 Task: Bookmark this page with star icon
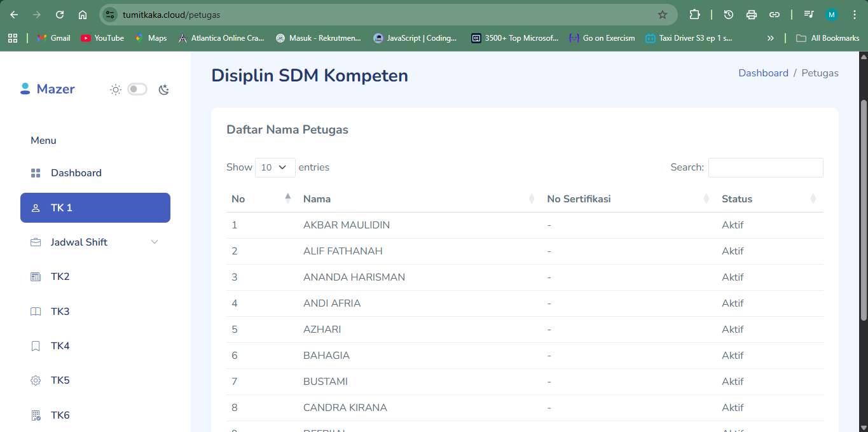pos(662,15)
